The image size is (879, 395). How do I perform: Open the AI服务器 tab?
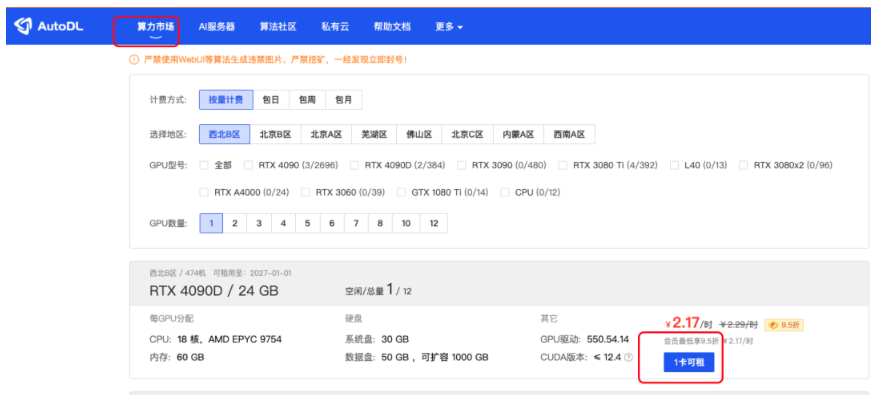pos(216,26)
